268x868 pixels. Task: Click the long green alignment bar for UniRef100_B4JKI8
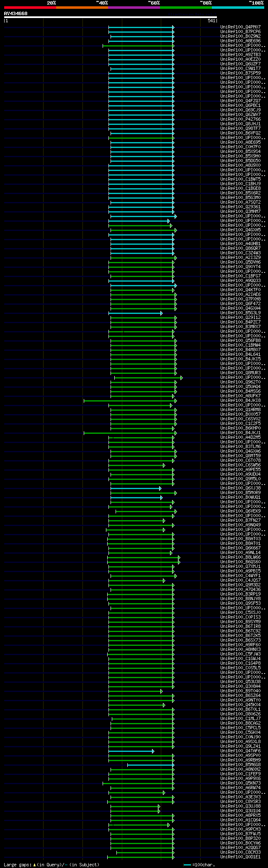tap(130, 401)
